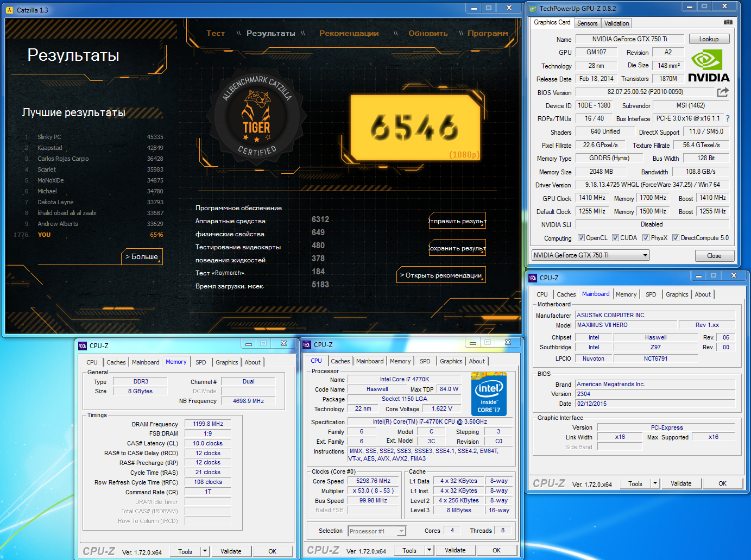
Task: Open Graphics tab in CPU-Z Mainboard window
Action: click(677, 294)
